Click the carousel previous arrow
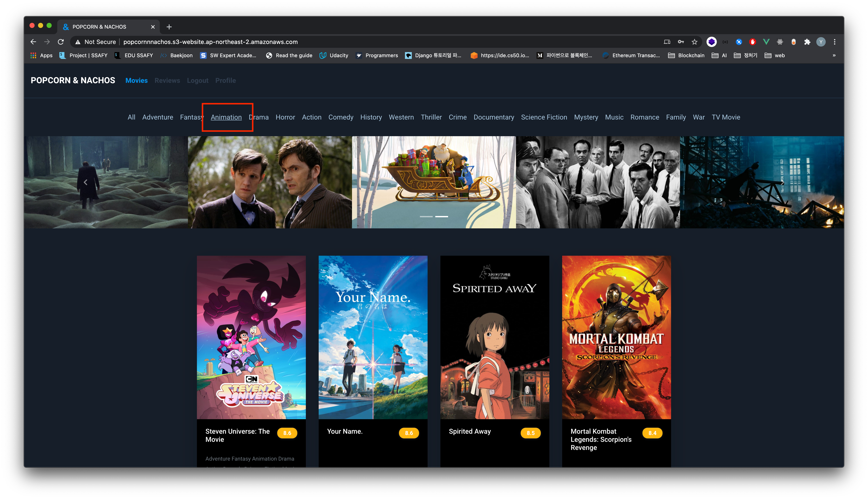Screen dimensions: 868x499 coord(85,182)
